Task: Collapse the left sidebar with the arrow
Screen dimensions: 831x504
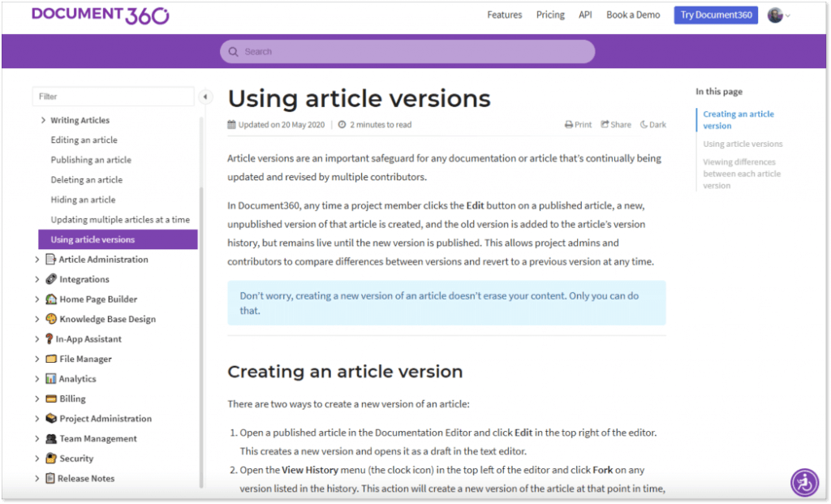Action: point(205,96)
